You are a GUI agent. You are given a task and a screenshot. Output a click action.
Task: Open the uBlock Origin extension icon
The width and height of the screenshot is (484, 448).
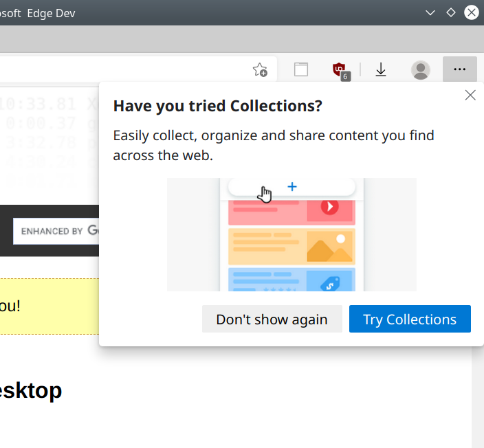pyautogui.click(x=342, y=71)
